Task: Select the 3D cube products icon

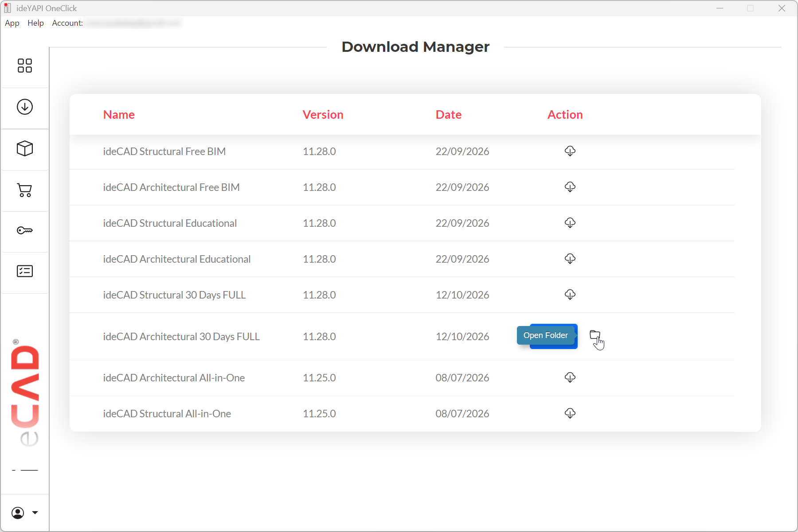Action: tap(25, 148)
